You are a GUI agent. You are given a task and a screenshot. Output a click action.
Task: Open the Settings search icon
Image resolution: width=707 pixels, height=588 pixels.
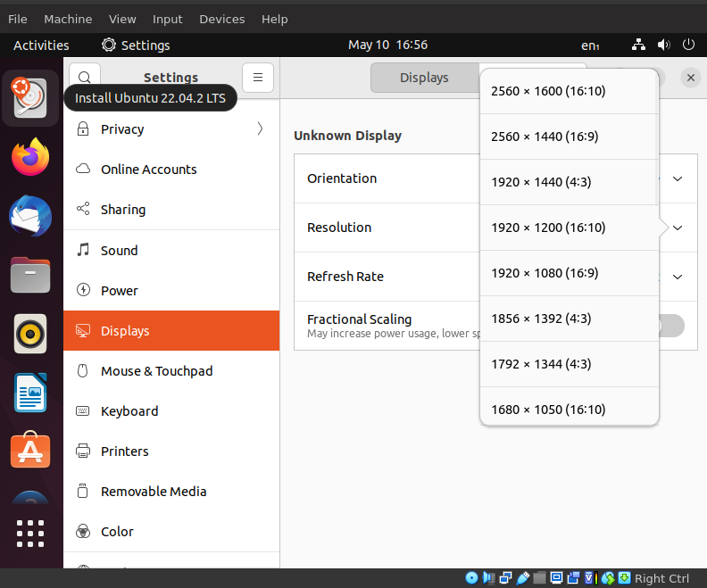tap(84, 78)
